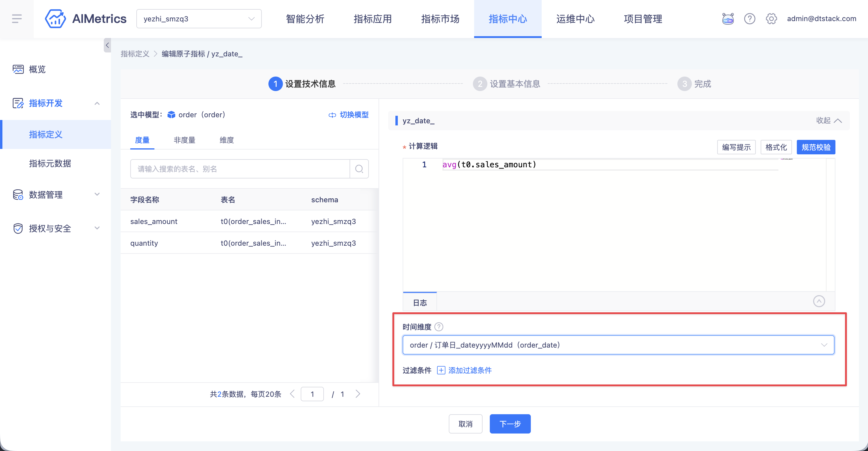Expand the log panel arrow icon
The height and width of the screenshot is (451, 868).
pyautogui.click(x=819, y=301)
